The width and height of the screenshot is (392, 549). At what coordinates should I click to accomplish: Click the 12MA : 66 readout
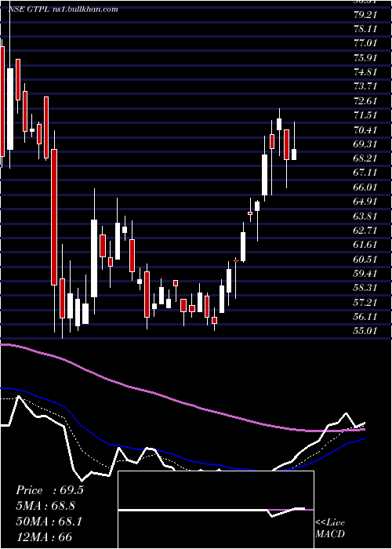(44, 536)
